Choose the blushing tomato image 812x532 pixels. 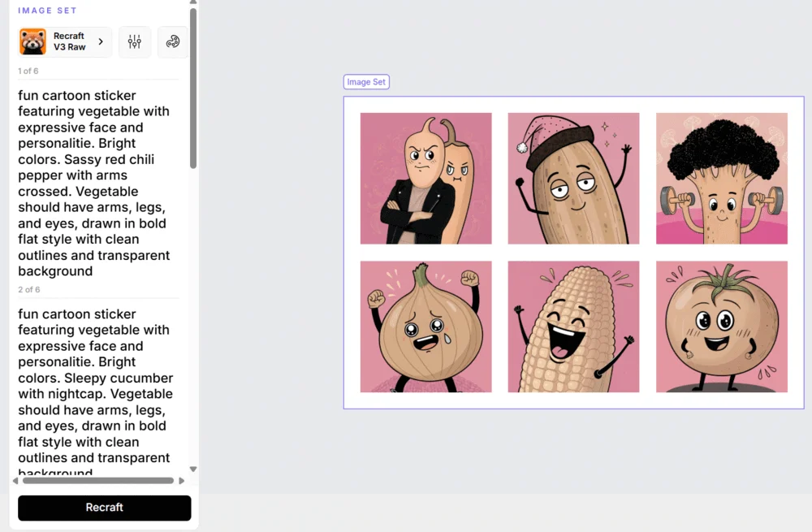click(x=721, y=327)
